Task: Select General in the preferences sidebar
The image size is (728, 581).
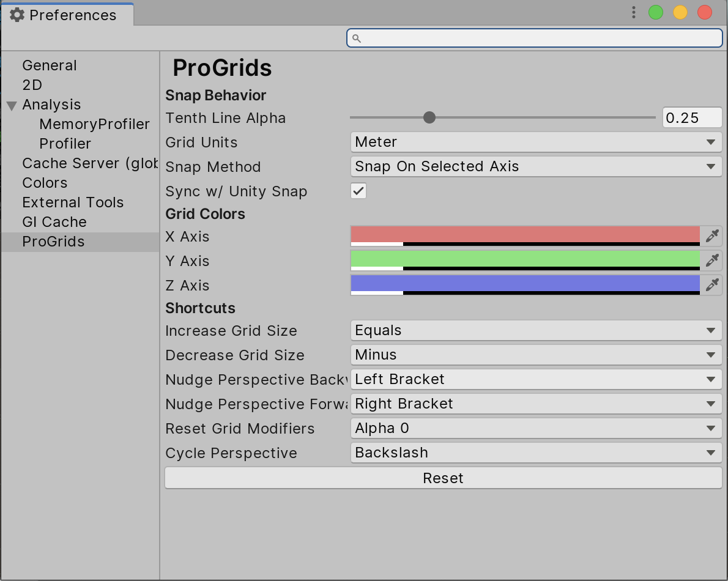Action: pyautogui.click(x=50, y=65)
